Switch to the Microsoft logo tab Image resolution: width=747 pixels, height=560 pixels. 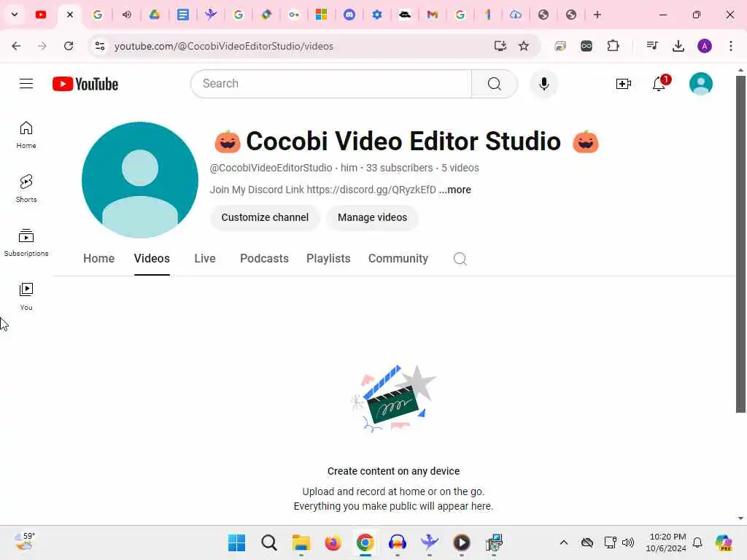click(321, 15)
